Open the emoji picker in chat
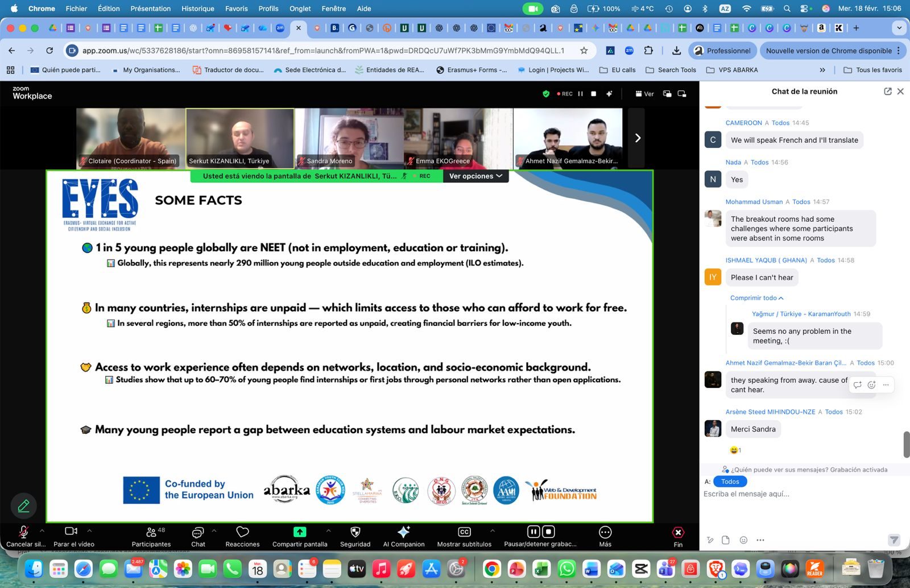The width and height of the screenshot is (910, 588). [x=743, y=540]
